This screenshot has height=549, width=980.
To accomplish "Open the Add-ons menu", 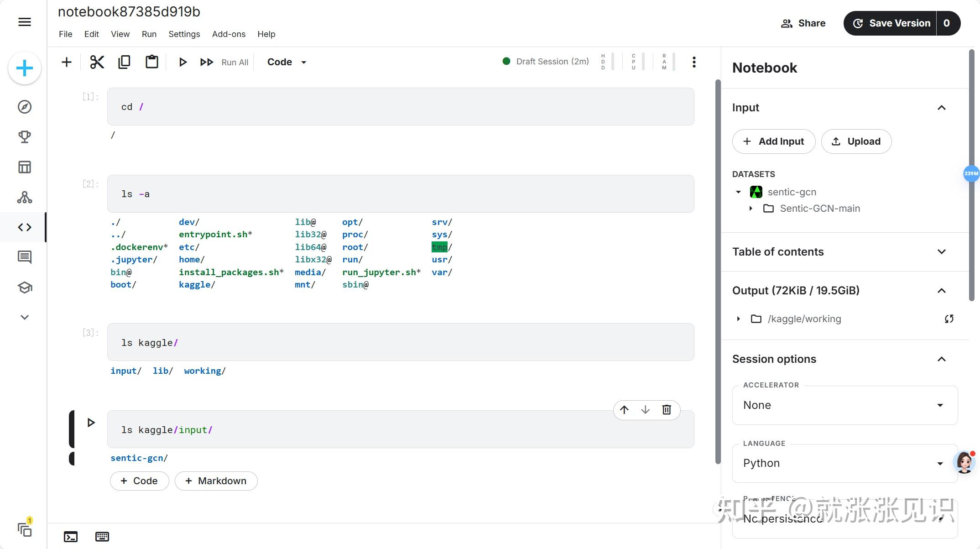I will coord(229,34).
